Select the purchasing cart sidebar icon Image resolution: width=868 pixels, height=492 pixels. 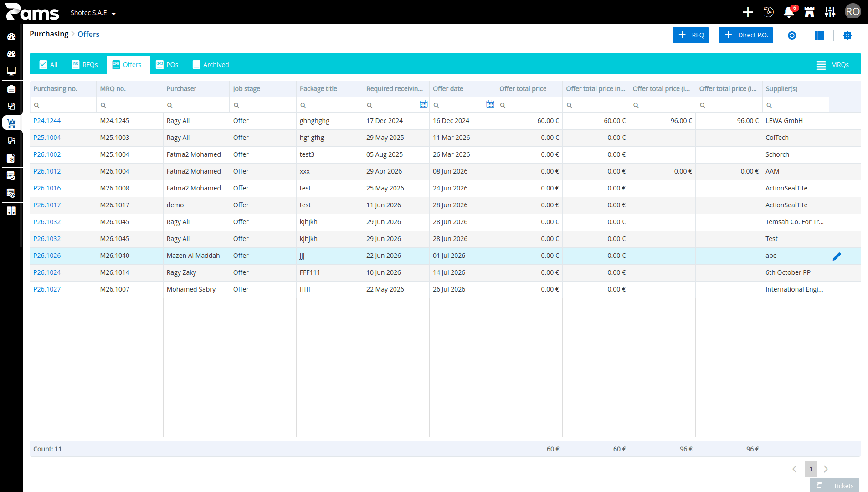11,123
